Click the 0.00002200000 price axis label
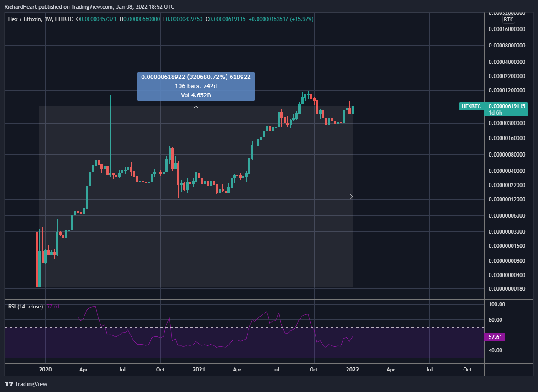 (507, 76)
